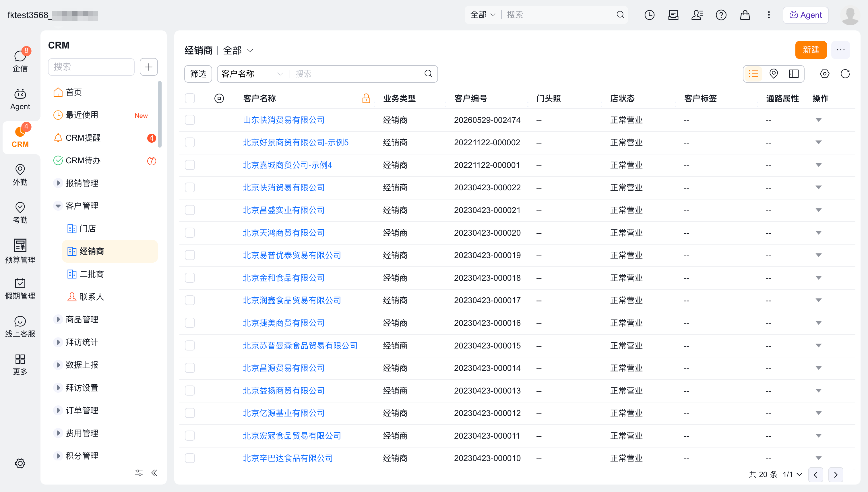Click the 筛选 filter button
This screenshot has height=492, width=868.
tap(198, 74)
